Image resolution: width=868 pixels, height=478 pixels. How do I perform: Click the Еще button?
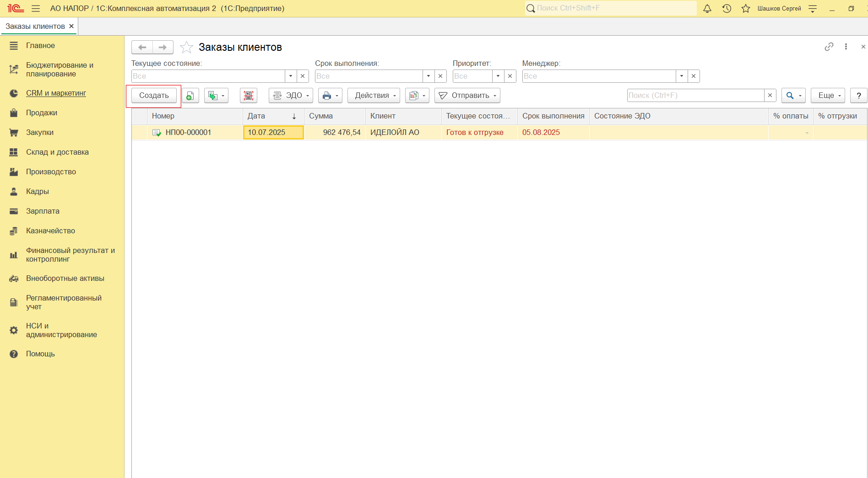tap(828, 96)
